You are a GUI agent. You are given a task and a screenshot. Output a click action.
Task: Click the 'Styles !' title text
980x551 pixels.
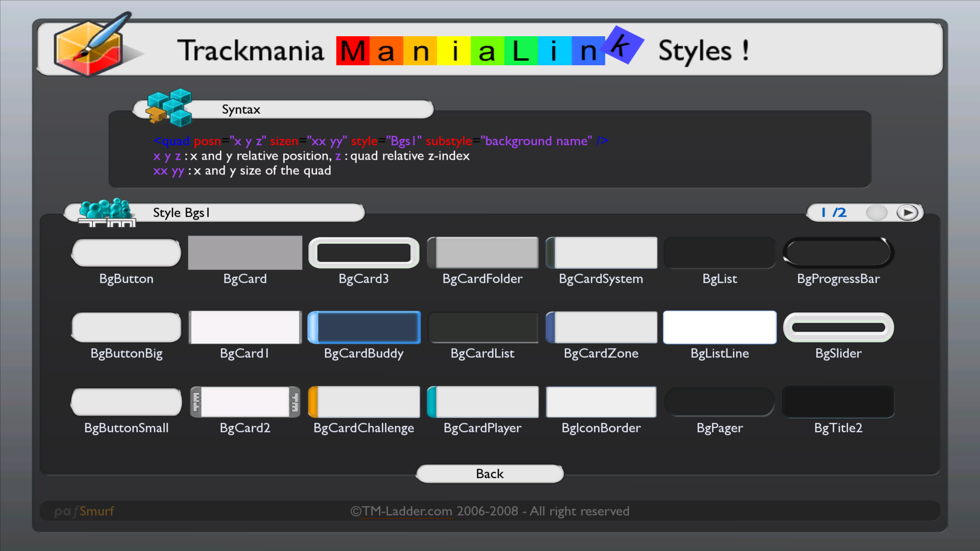703,51
